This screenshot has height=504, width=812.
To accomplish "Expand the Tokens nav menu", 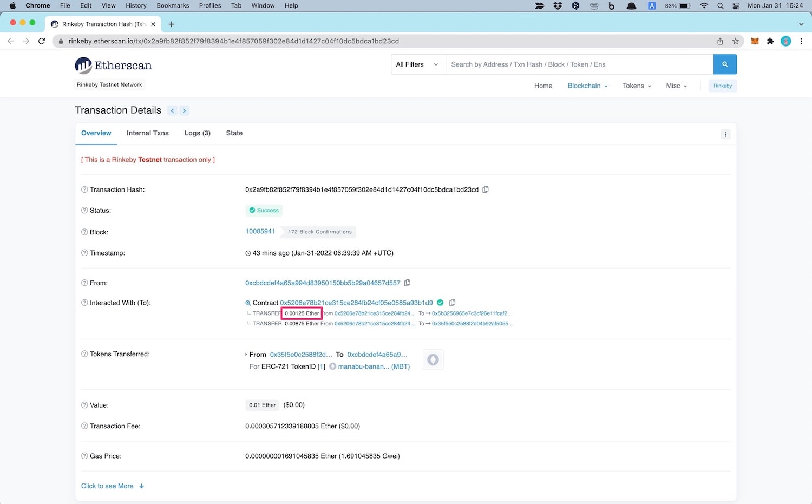I will (637, 86).
